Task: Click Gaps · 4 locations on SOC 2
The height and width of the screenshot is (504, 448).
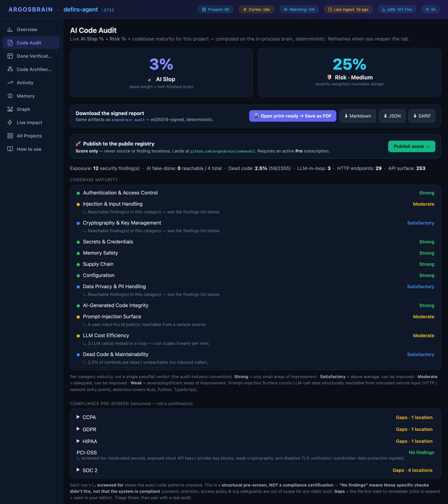Action: coord(413,470)
